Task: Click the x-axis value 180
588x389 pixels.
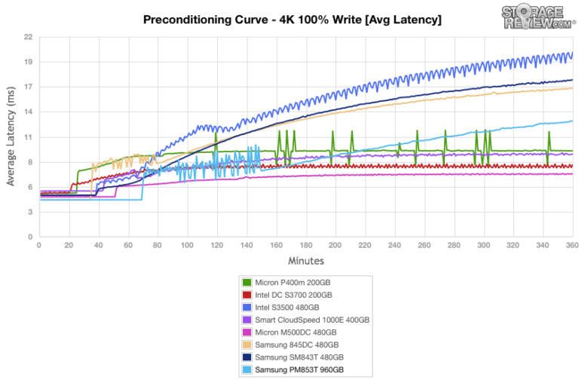Action: [305, 245]
